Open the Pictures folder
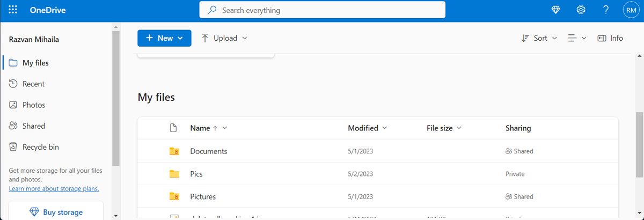The height and width of the screenshot is (220, 644). (x=203, y=196)
